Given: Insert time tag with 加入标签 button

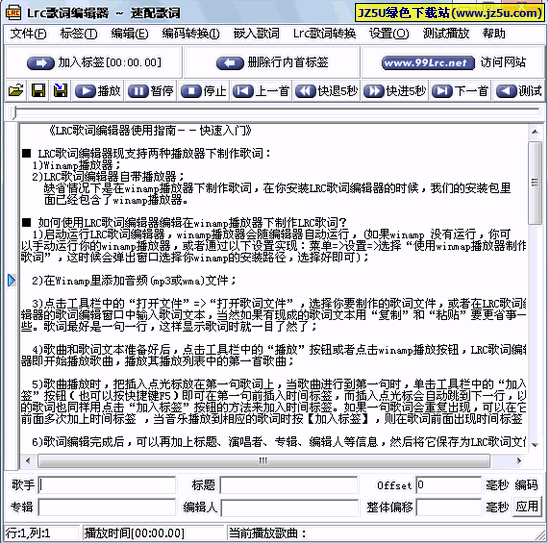Looking at the screenshot, I should pyautogui.click(x=94, y=63).
